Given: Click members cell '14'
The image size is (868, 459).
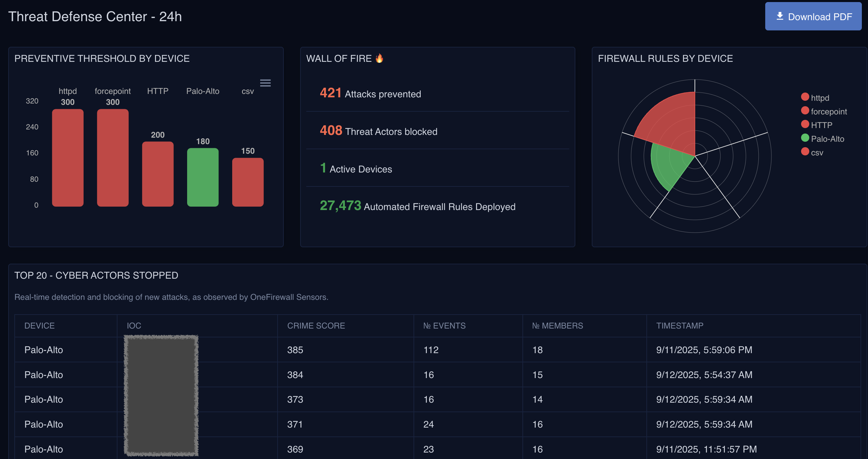Looking at the screenshot, I should (537, 399).
